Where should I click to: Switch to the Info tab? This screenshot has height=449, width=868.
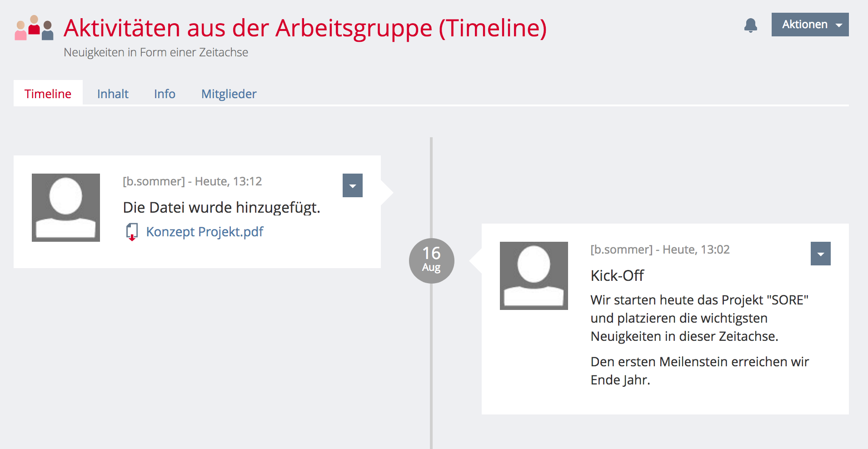point(165,94)
